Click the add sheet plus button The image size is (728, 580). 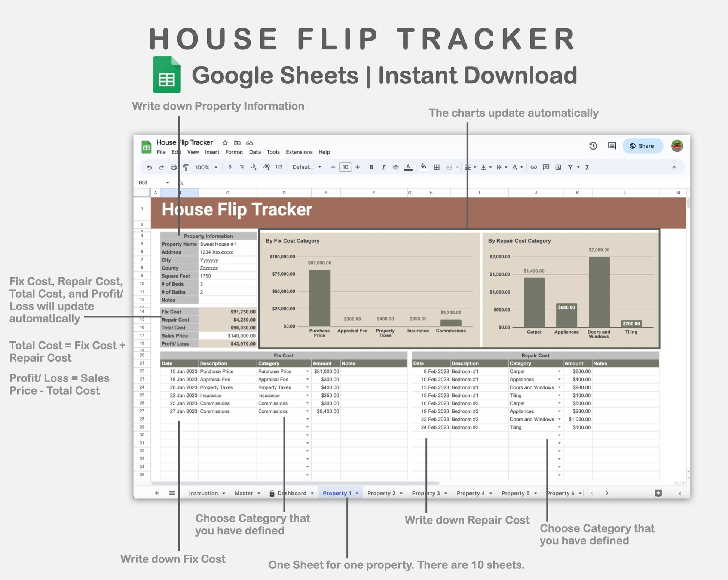(x=157, y=493)
